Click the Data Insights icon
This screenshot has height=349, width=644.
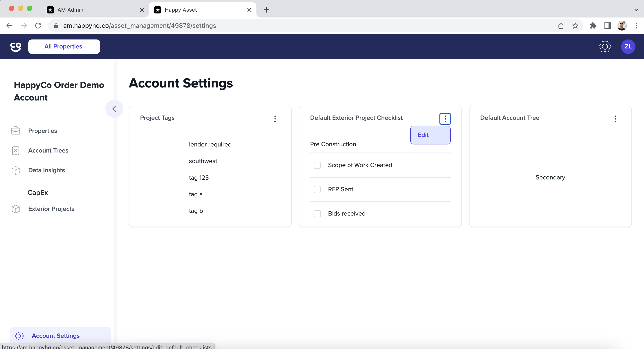pos(16,170)
